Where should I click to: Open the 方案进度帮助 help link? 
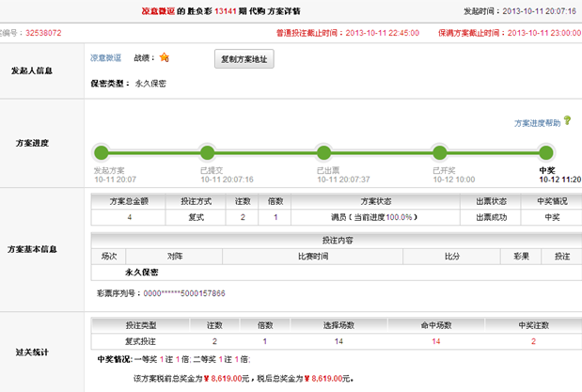click(x=537, y=123)
